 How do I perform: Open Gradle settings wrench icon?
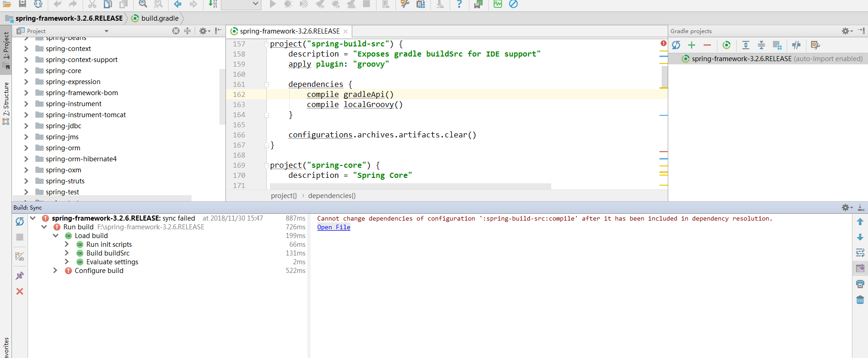tap(815, 45)
